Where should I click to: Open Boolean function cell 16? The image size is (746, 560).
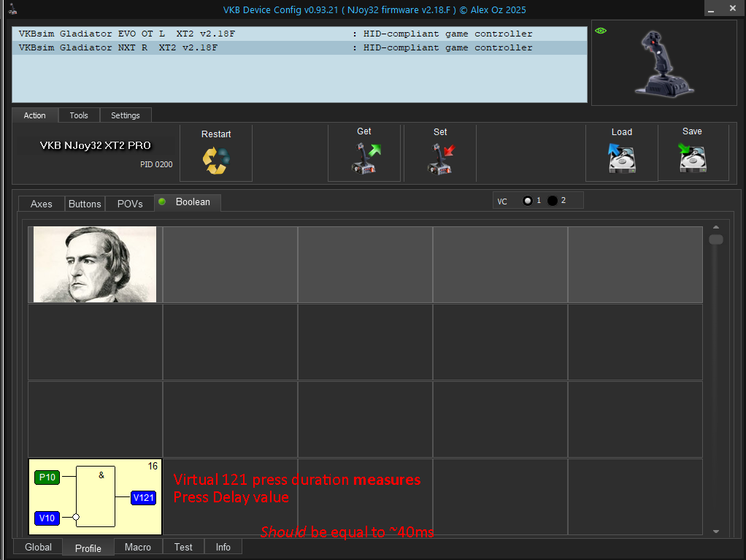point(95,496)
